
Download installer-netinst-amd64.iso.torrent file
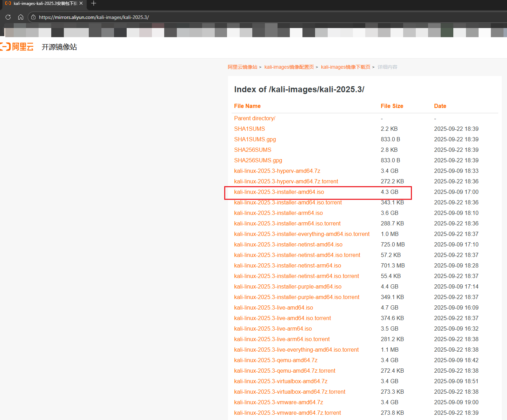pos(297,255)
